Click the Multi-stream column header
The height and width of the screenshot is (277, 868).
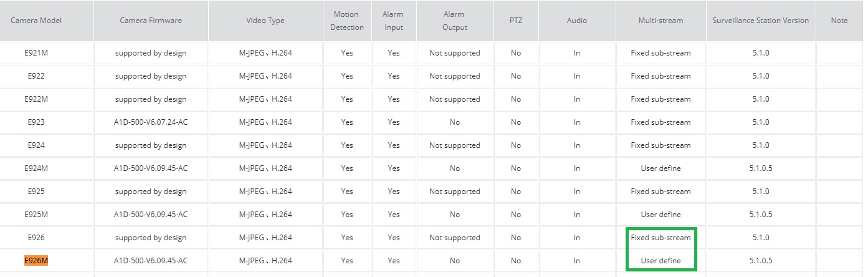click(x=661, y=21)
